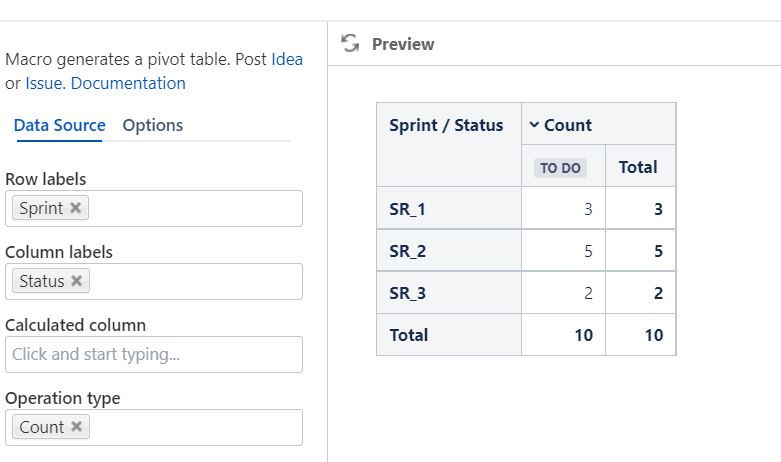Switch to the Options tab

152,125
